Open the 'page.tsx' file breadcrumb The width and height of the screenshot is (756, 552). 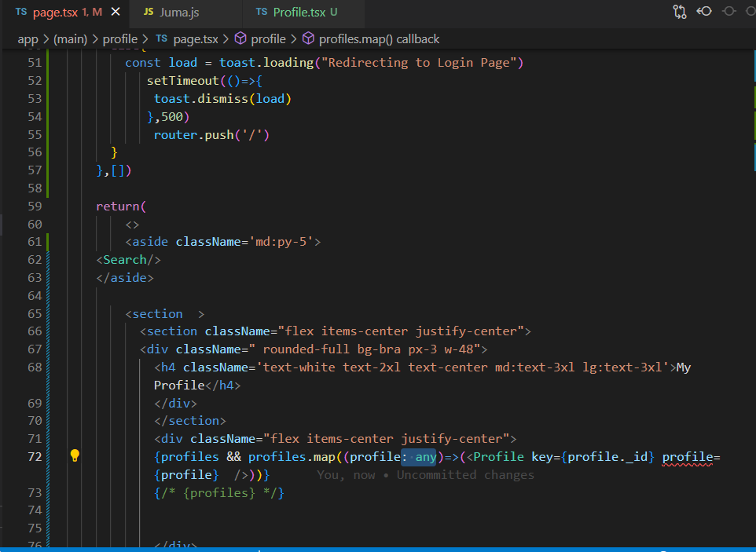tap(187, 39)
